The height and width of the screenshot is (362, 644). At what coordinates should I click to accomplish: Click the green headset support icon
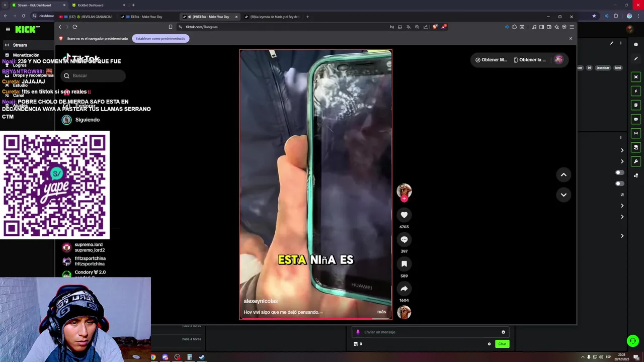pyautogui.click(x=633, y=341)
